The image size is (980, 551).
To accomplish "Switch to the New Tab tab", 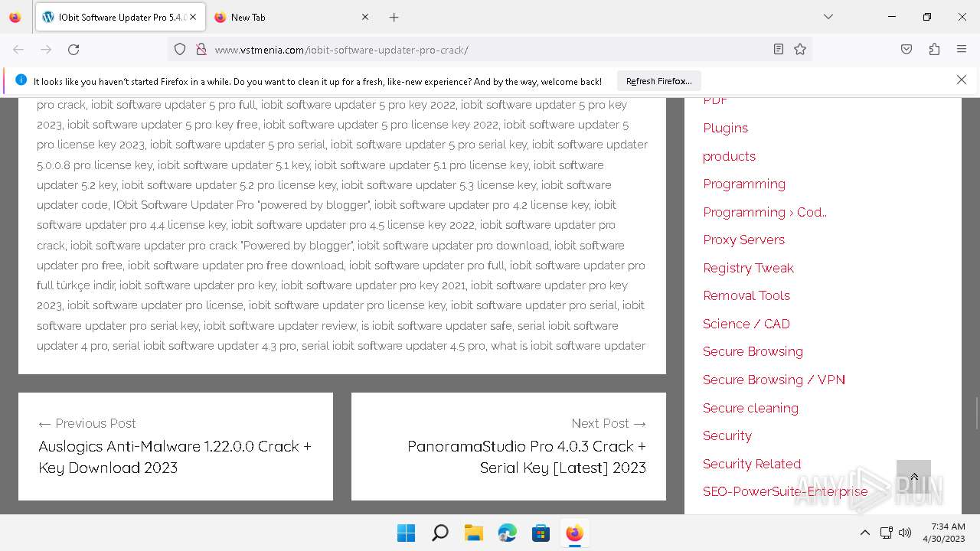I will [x=292, y=17].
